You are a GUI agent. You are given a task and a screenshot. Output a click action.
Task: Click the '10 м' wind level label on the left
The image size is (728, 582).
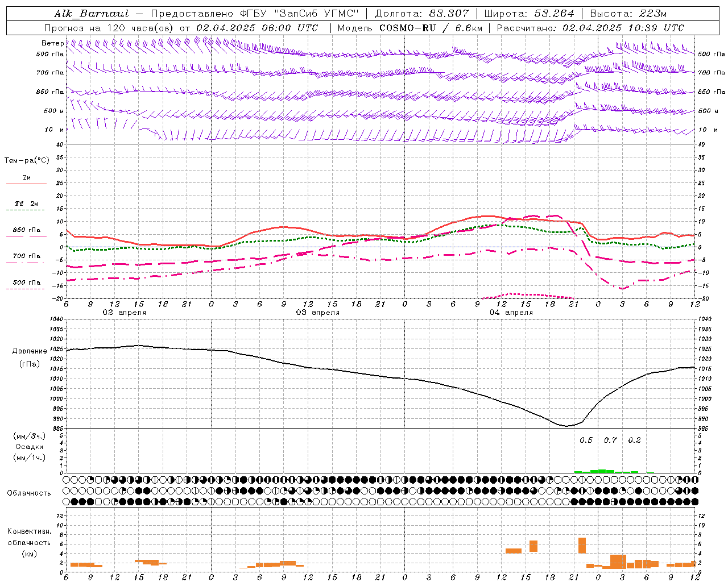pyautogui.click(x=54, y=130)
